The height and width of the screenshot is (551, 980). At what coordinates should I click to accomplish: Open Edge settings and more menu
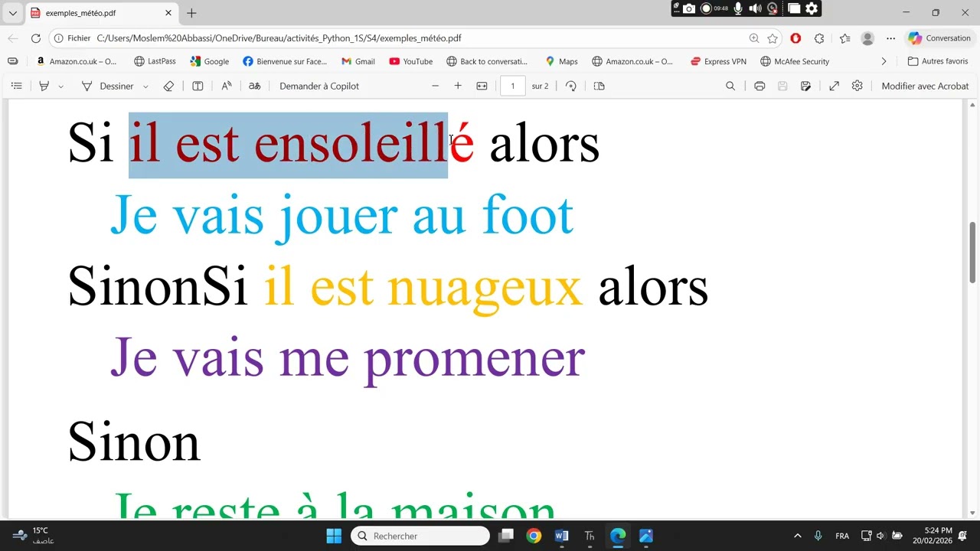(x=890, y=38)
